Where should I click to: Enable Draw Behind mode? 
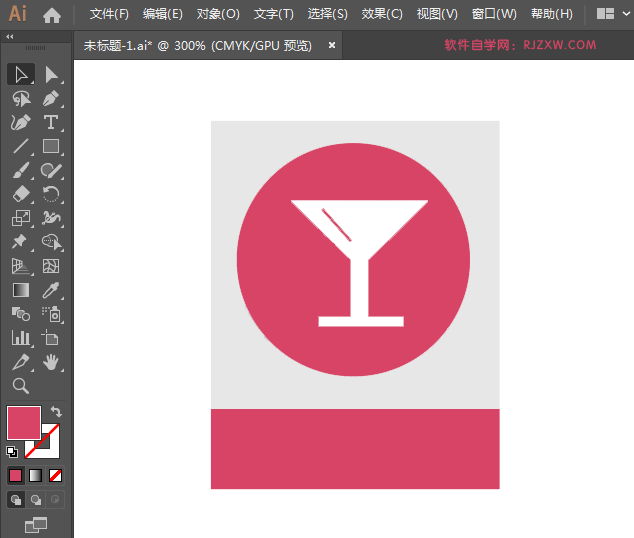[36, 499]
